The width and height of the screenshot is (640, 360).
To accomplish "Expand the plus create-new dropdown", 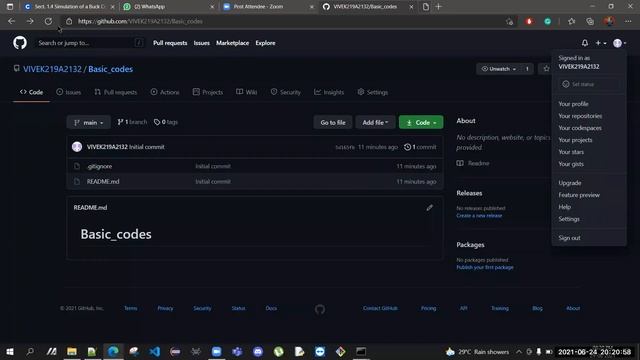I will click(x=600, y=43).
